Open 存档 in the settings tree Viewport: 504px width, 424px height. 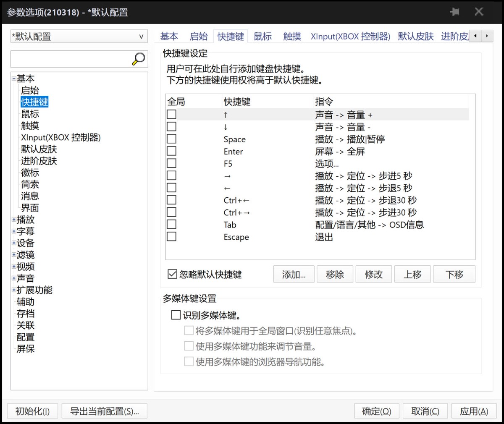[26, 314]
